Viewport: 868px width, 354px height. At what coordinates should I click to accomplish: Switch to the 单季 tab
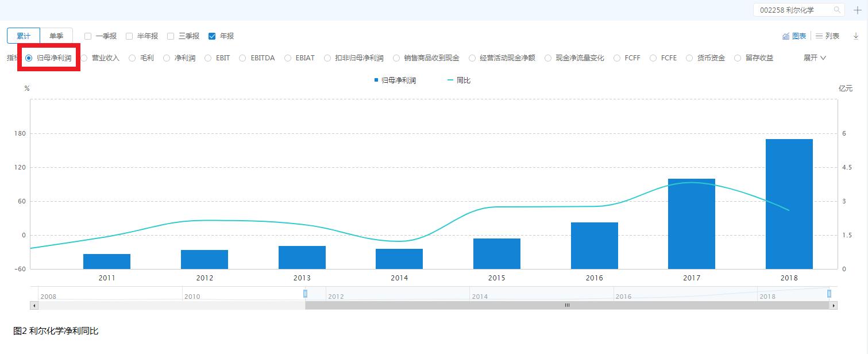(56, 36)
